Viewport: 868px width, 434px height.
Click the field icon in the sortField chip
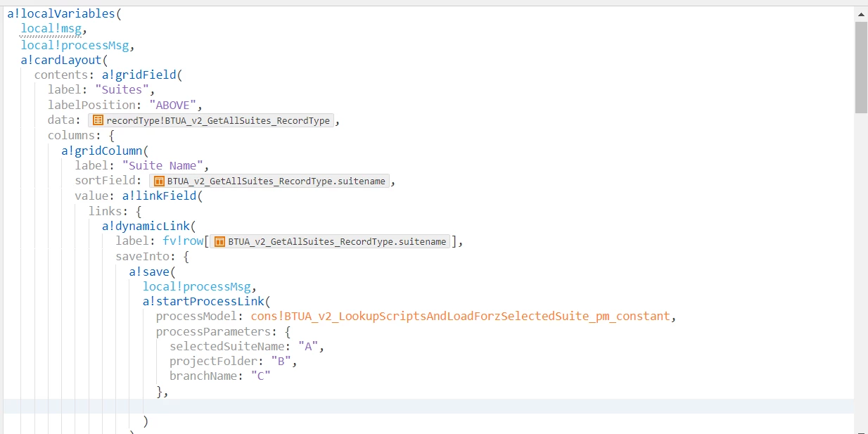tap(159, 181)
